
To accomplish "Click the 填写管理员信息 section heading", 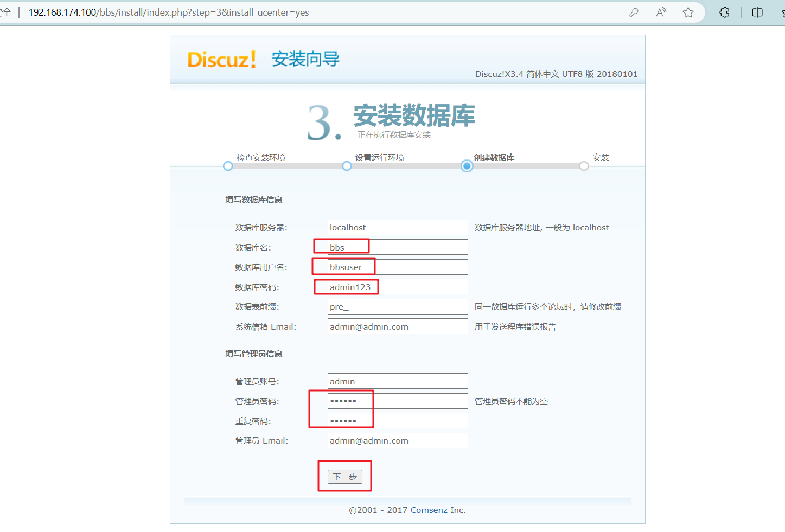I will [x=254, y=354].
